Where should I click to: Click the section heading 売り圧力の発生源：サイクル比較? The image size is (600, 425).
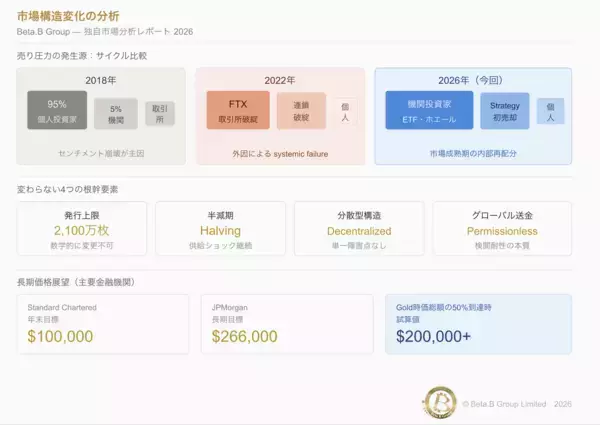click(x=82, y=56)
